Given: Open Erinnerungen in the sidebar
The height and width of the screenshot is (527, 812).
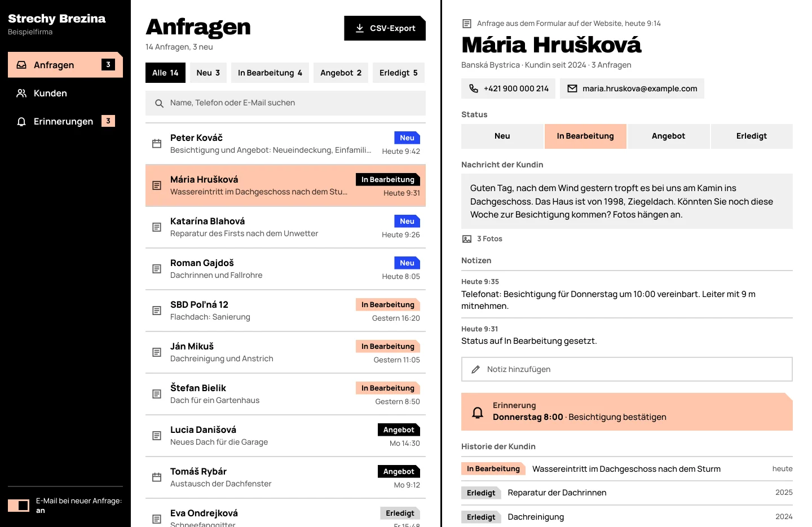Looking at the screenshot, I should pos(65,121).
